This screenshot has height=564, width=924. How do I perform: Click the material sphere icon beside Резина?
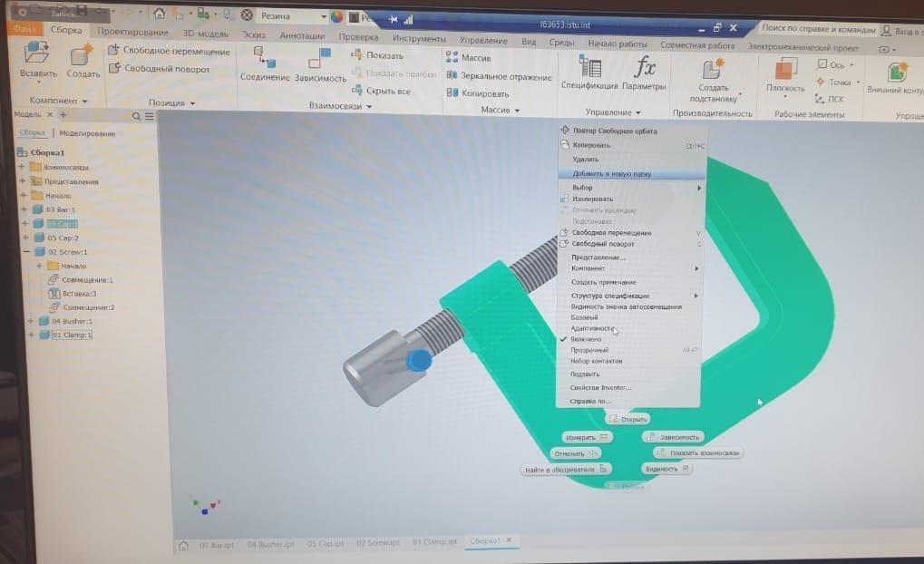click(248, 15)
